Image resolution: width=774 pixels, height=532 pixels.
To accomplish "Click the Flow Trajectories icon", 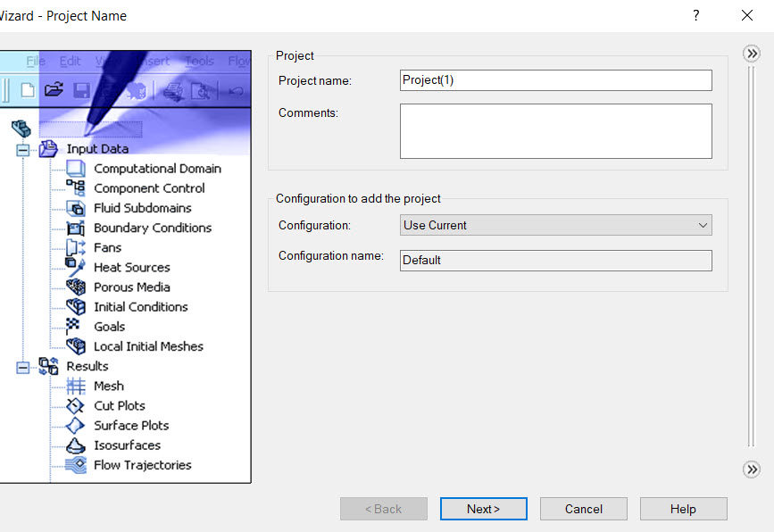I will click(76, 465).
